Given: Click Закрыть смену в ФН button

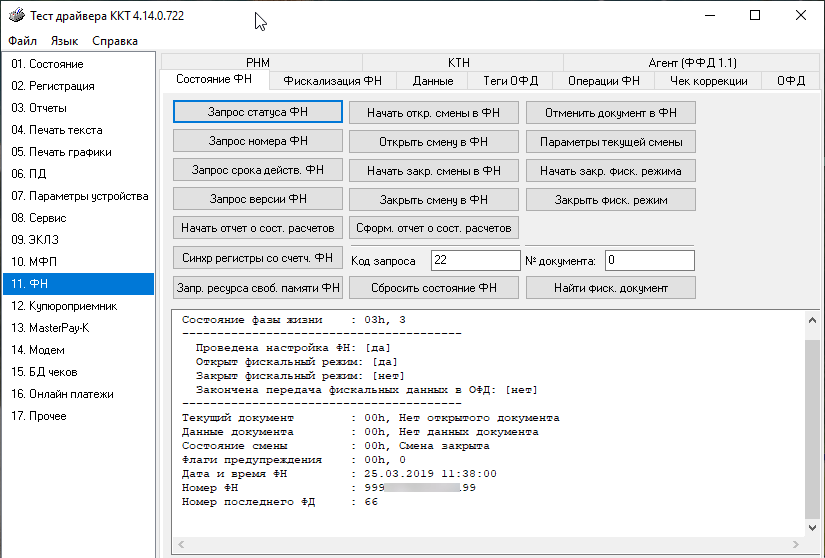Looking at the screenshot, I should click(434, 200).
